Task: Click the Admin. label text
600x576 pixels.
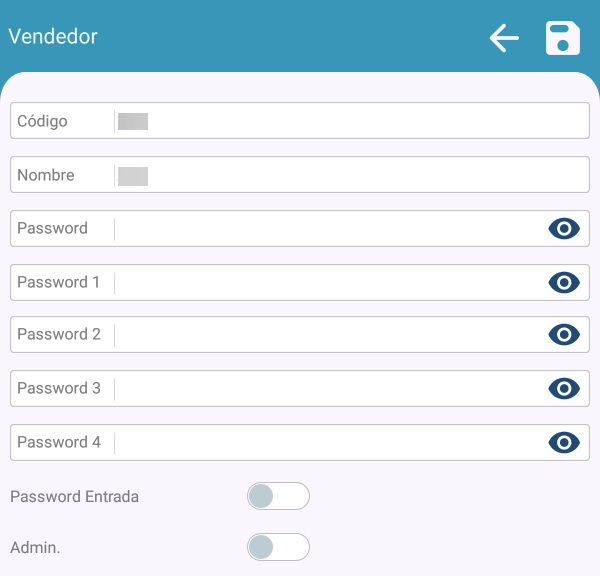Action: pos(35,548)
